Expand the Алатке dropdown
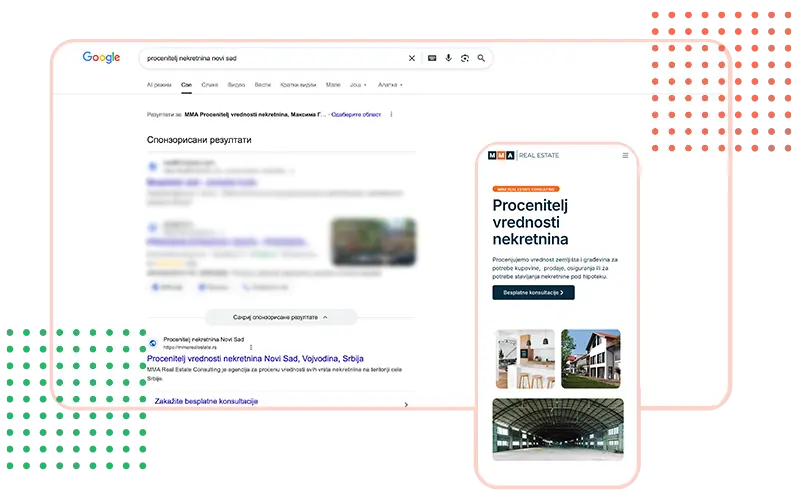The width and height of the screenshot is (800, 500). (390, 85)
